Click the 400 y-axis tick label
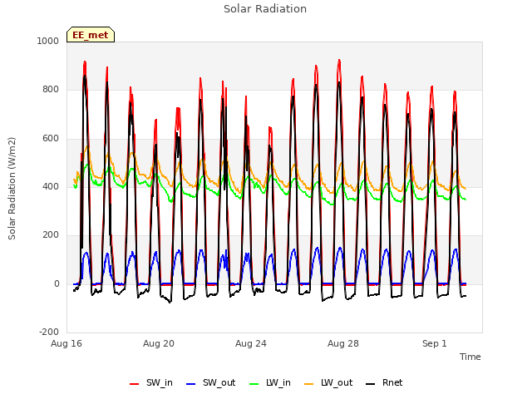 tap(51, 186)
